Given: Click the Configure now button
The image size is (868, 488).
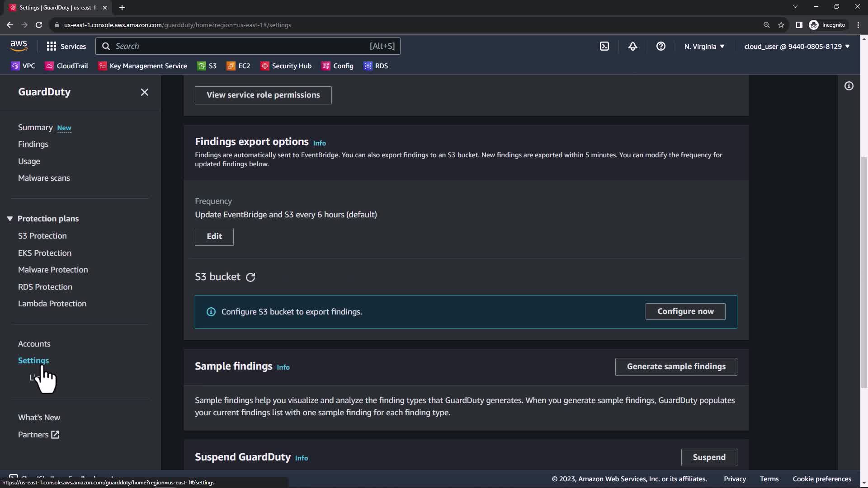Looking at the screenshot, I should (685, 311).
